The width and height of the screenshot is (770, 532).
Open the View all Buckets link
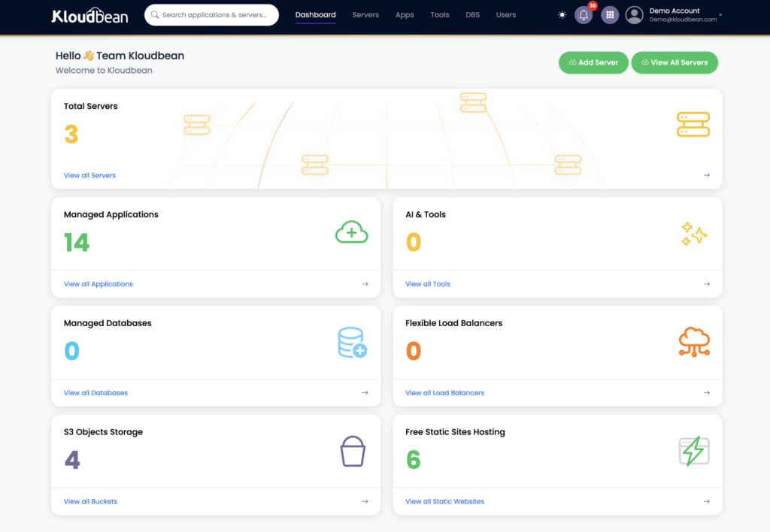pyautogui.click(x=90, y=502)
